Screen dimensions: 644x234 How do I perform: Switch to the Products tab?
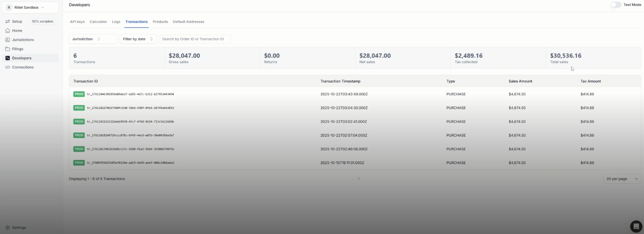(x=160, y=22)
